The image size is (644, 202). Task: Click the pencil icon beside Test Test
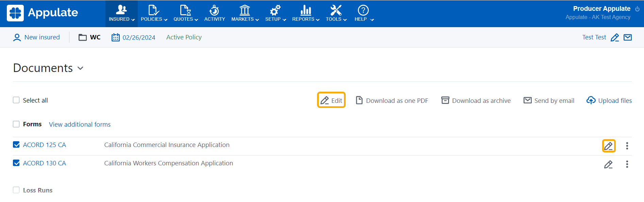[x=615, y=37]
